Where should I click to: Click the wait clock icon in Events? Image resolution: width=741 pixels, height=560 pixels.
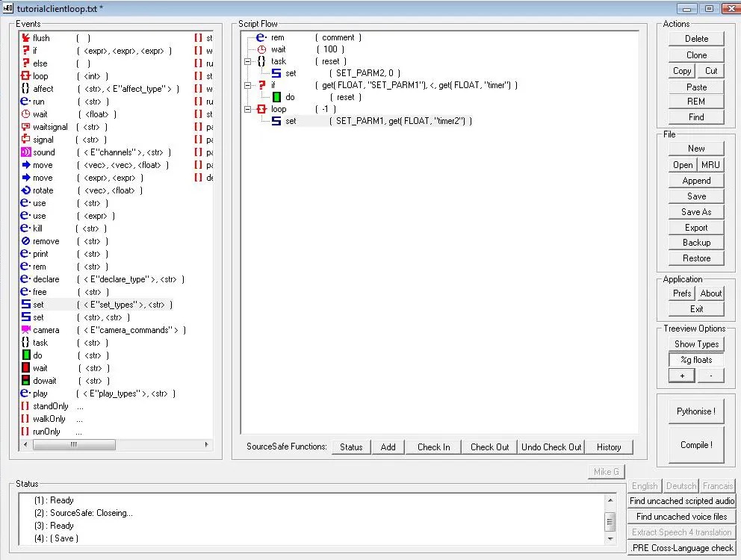[26, 114]
